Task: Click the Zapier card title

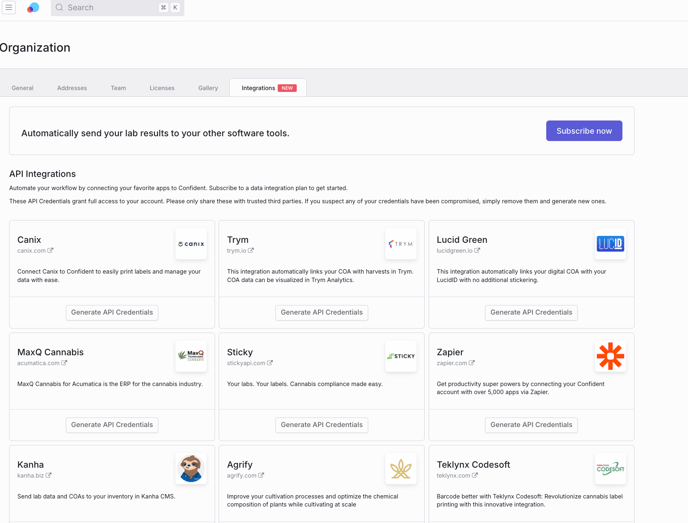Action: coord(450,352)
